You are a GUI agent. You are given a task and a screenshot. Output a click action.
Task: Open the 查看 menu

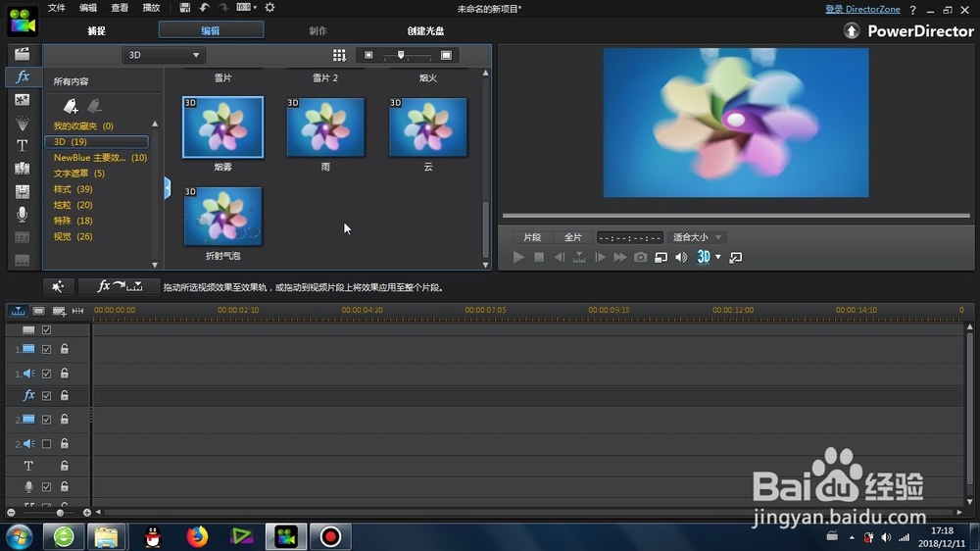120,8
